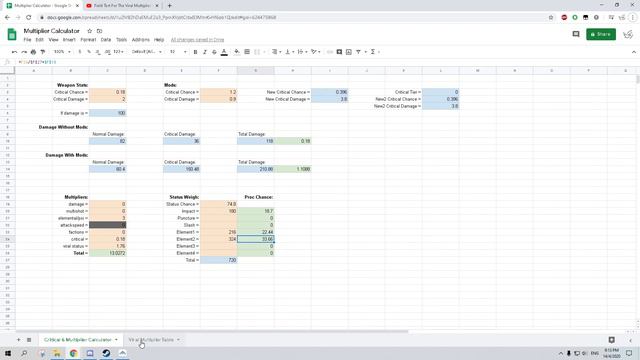Star the Multiplier Calculator document
640x360 pixels.
pos(89,31)
